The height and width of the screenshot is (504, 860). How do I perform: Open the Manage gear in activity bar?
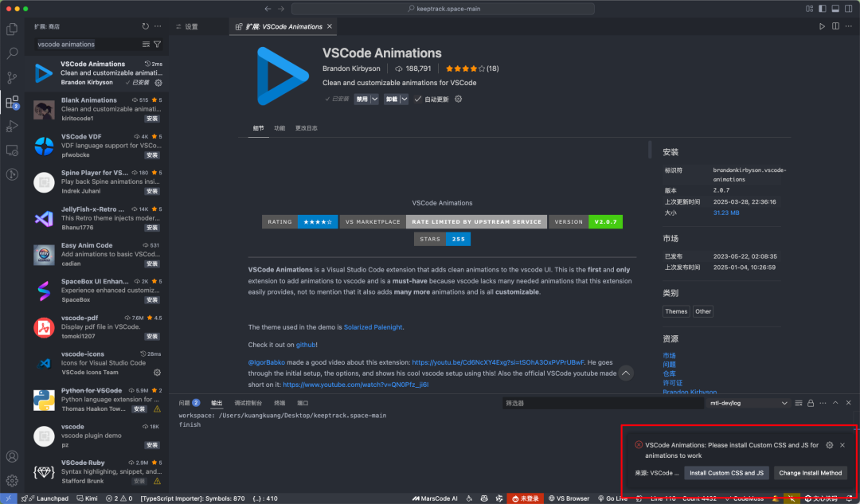point(11,480)
